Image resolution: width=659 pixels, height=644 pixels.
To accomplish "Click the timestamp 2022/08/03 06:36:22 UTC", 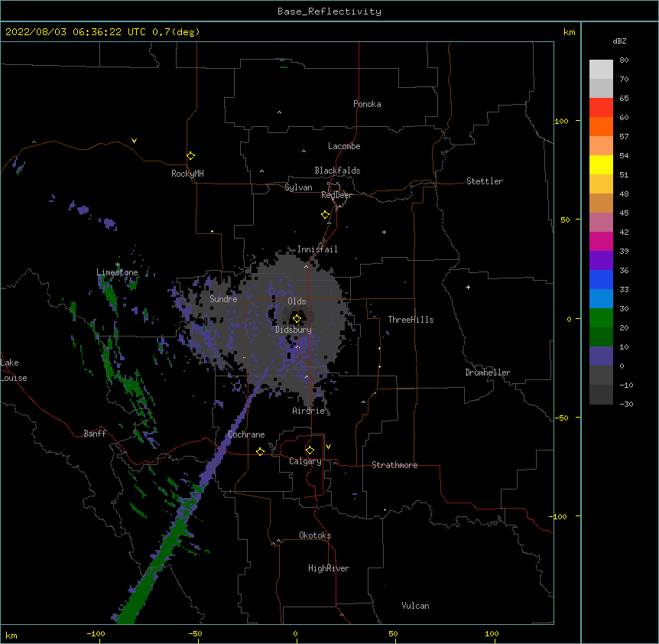I will coord(76,32).
